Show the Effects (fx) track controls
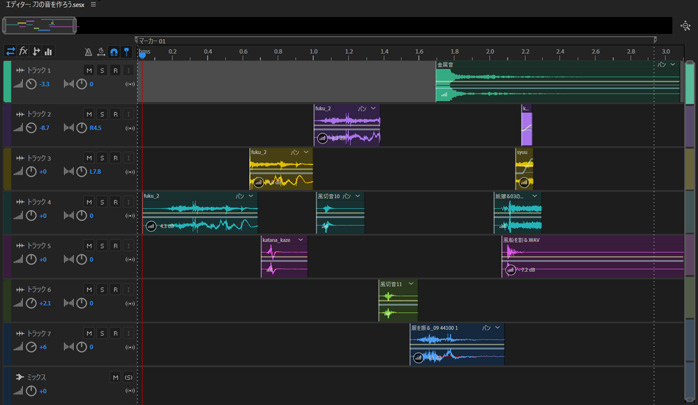 (x=23, y=51)
